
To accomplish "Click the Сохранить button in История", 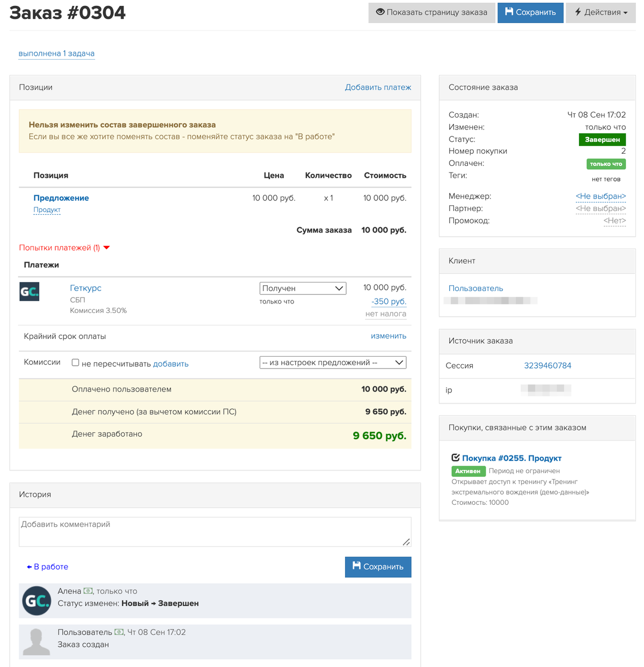I will 378,567.
